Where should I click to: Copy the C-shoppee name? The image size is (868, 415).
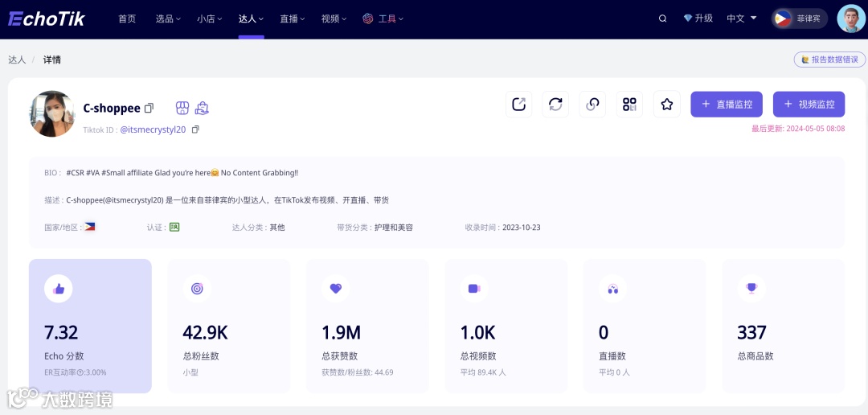[x=149, y=108]
